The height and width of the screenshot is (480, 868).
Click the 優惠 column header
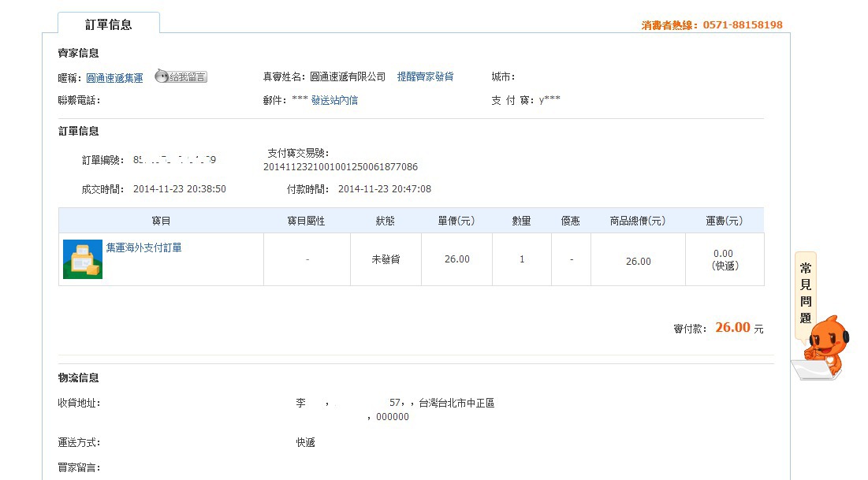coord(571,221)
